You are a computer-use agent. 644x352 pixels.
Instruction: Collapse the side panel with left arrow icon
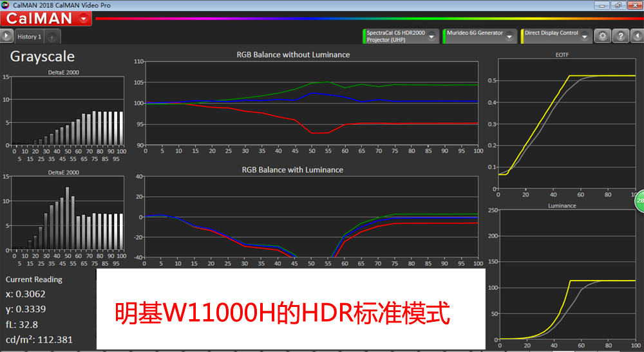pos(637,36)
